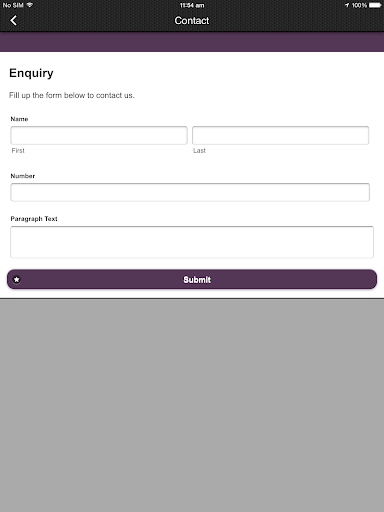384x512 pixels.
Task: Tap the Contact title in header
Action: (192, 21)
